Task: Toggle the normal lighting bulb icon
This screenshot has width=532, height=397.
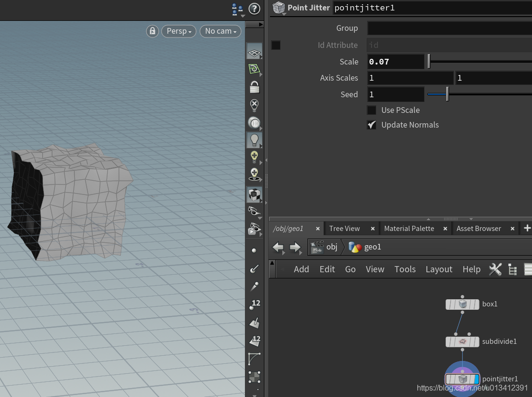Action: pos(254,140)
